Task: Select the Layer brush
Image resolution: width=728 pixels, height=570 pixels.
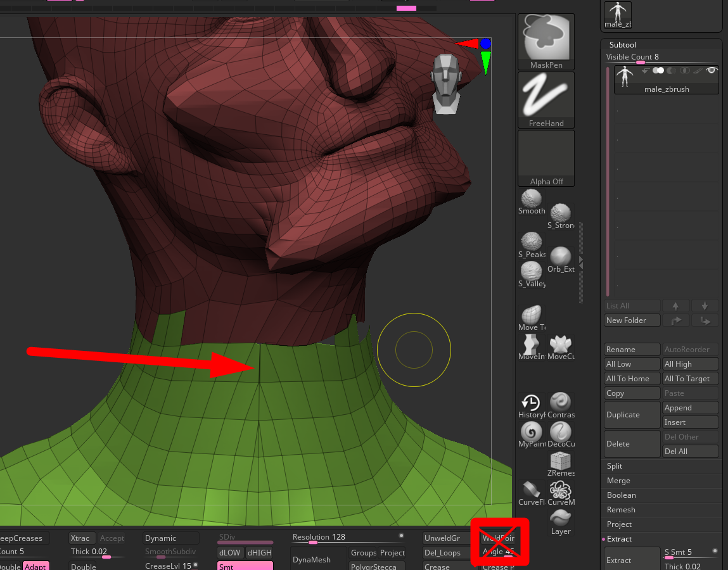Action: (x=560, y=522)
